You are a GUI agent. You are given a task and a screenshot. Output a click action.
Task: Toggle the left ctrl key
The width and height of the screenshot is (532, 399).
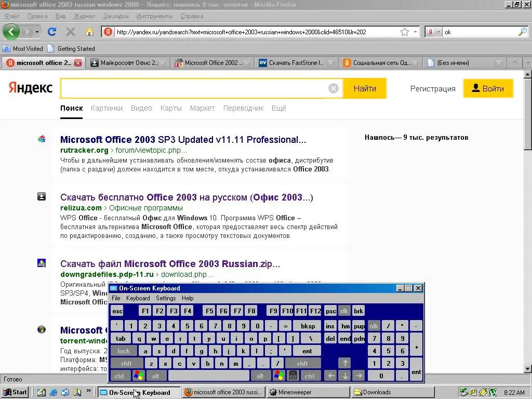[x=119, y=376]
